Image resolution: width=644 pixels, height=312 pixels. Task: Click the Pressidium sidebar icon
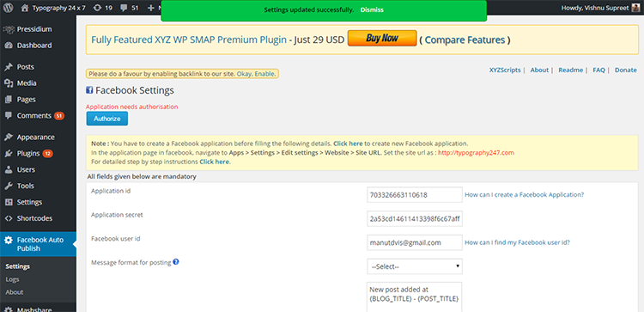[9, 29]
